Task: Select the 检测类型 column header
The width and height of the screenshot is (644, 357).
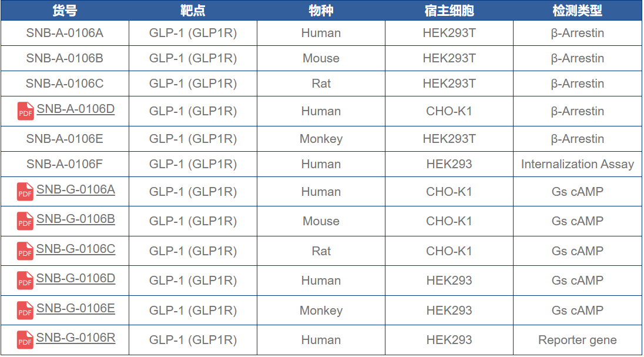Action: [577, 11]
